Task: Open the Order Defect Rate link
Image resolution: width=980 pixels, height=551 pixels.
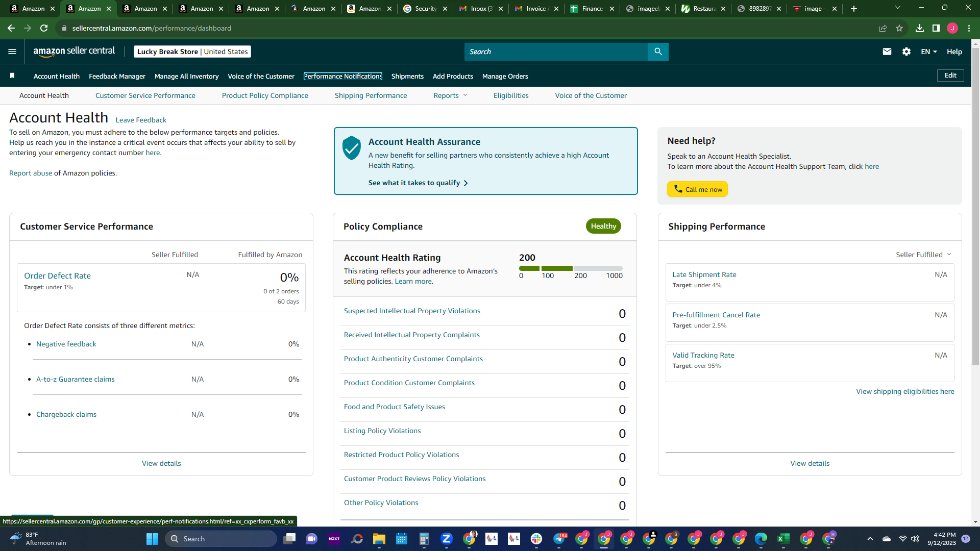Action: (x=57, y=275)
